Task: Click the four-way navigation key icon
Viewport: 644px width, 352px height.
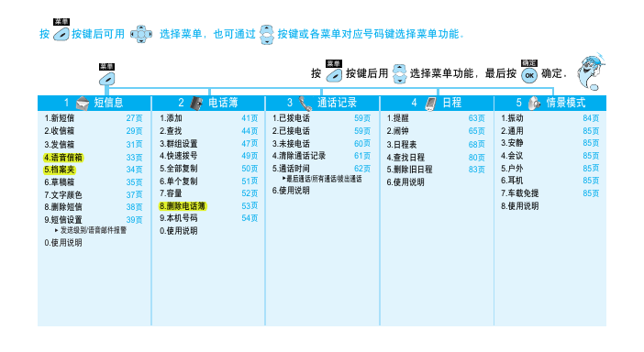Action: (141, 34)
